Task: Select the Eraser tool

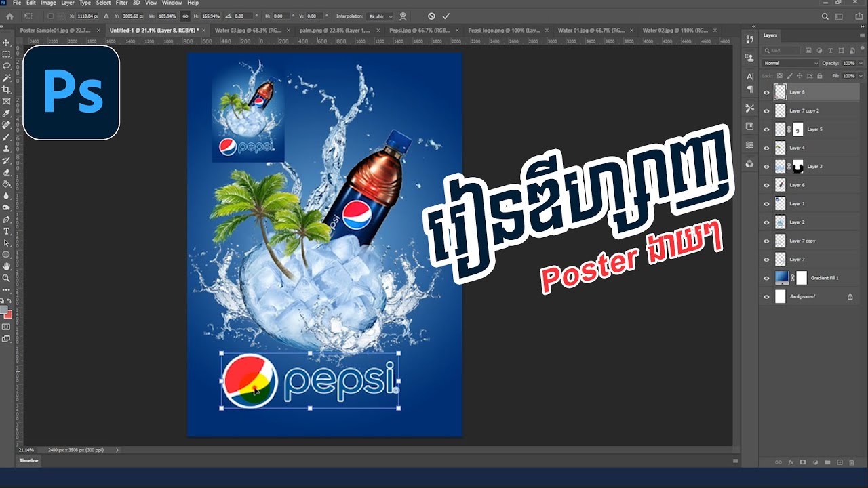Action: tap(6, 172)
